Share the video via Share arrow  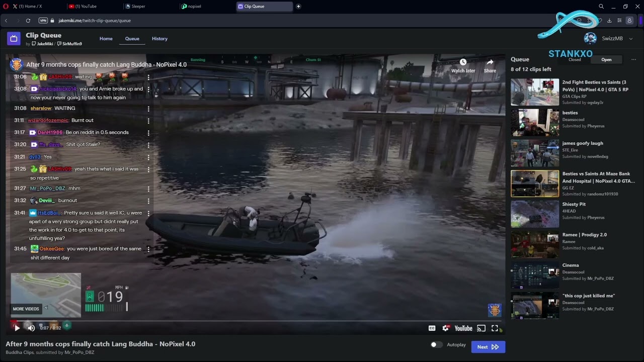tap(490, 62)
